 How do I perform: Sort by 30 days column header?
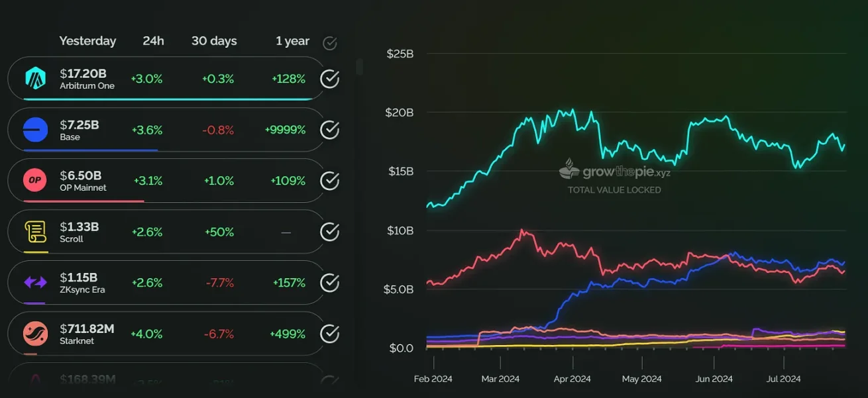click(214, 41)
